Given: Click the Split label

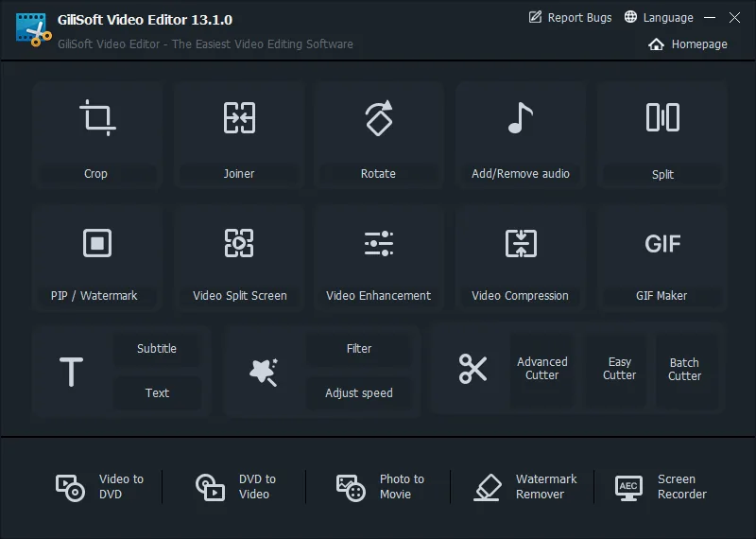Looking at the screenshot, I should pos(662,175).
